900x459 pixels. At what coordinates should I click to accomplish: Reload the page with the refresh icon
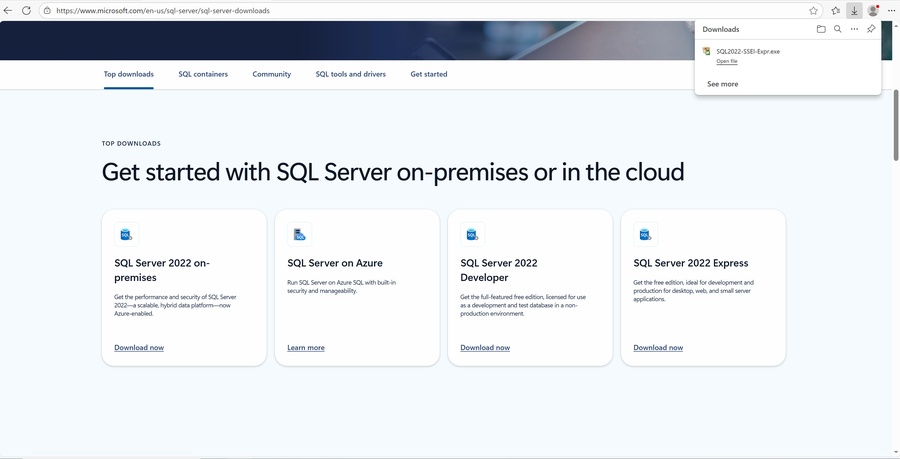26,10
